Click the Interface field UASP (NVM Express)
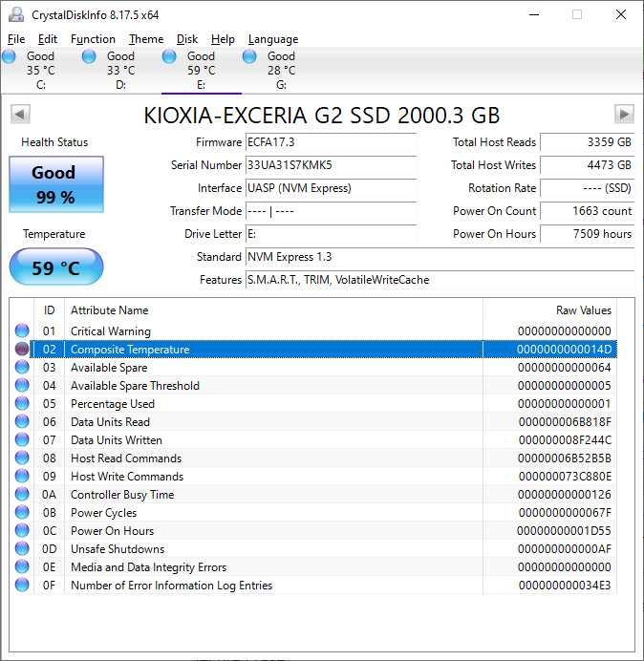Image resolution: width=644 pixels, height=661 pixels. point(331,188)
